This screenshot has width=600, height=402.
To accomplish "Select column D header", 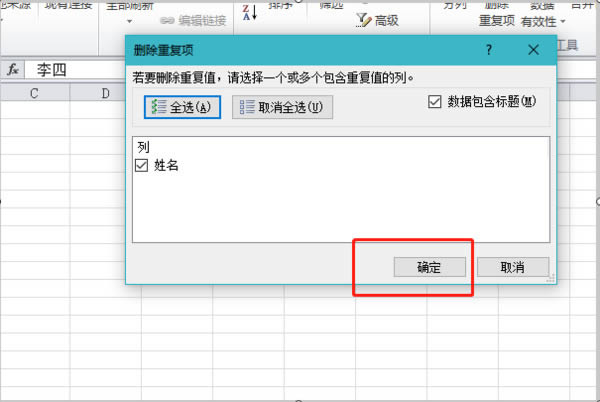I will point(105,94).
